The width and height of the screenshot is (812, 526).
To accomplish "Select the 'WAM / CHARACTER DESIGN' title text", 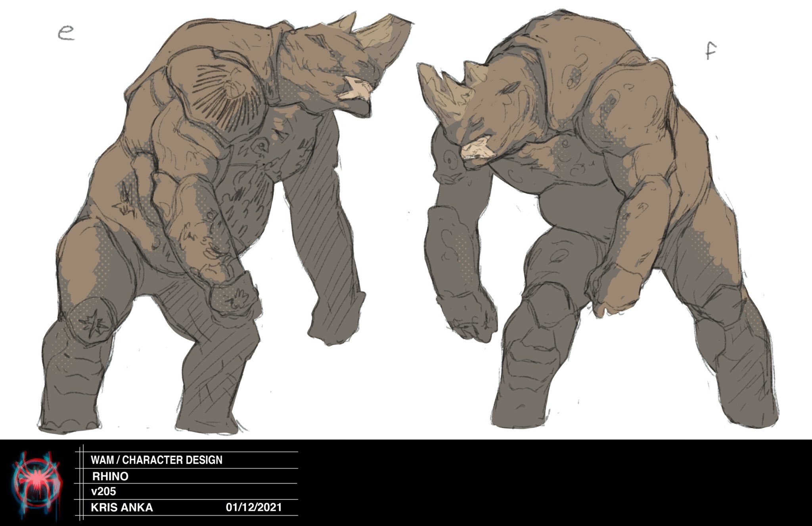I will point(156,460).
